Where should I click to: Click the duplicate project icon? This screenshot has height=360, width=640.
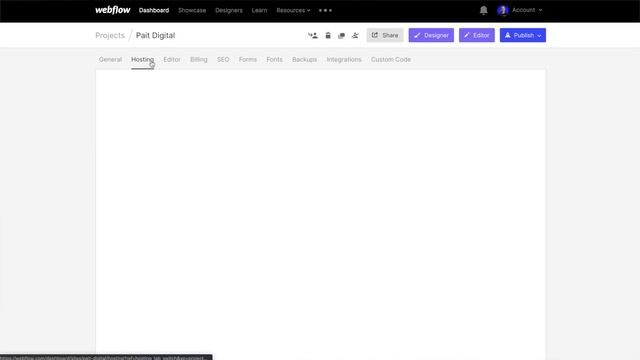click(341, 36)
